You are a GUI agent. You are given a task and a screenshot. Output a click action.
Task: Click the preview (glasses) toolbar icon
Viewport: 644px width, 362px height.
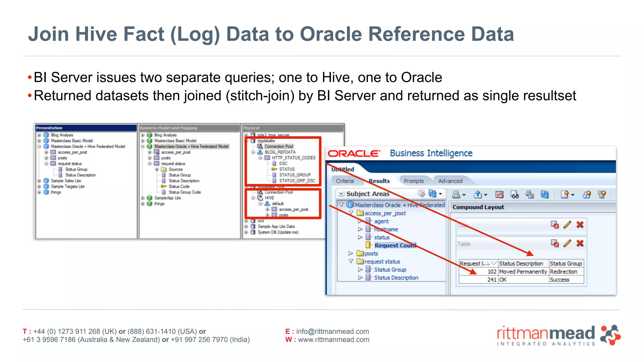click(x=514, y=195)
